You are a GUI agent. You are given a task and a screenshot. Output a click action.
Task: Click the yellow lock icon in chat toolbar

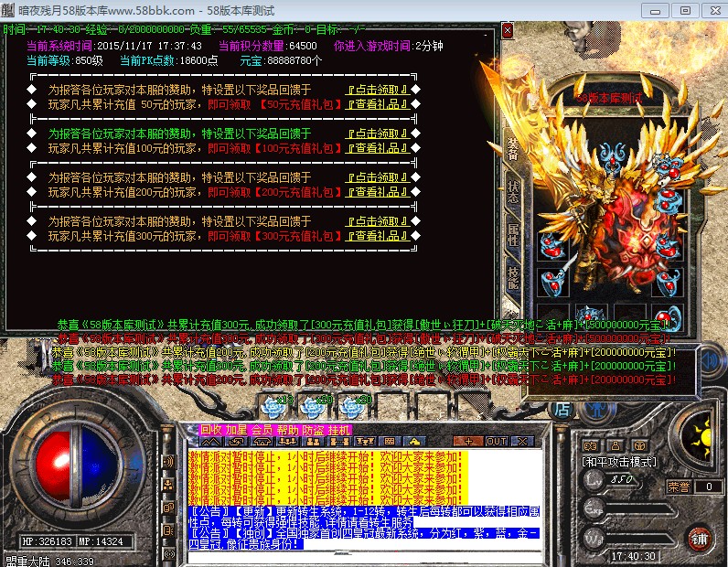[414, 442]
